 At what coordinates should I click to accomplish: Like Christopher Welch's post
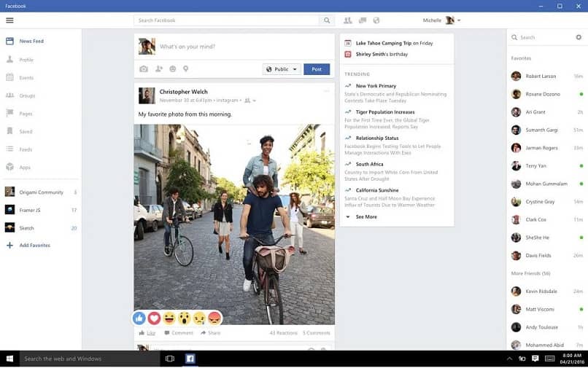(147, 333)
